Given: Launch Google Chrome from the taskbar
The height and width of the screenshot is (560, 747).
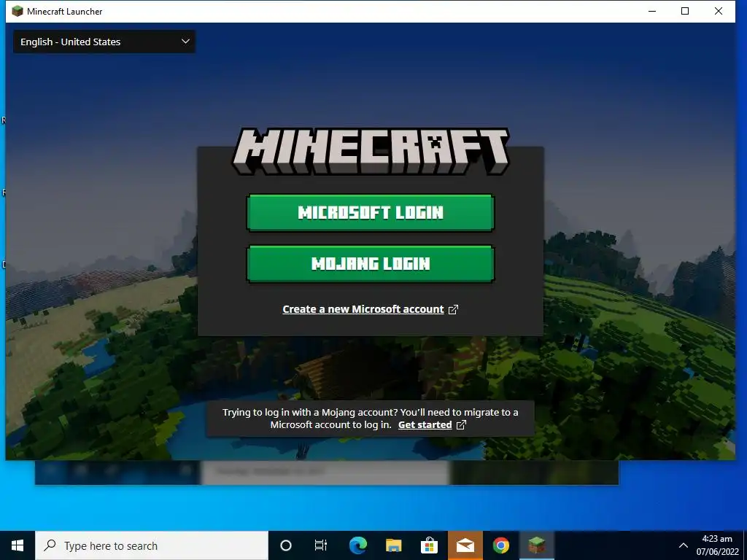Looking at the screenshot, I should tap(500, 545).
